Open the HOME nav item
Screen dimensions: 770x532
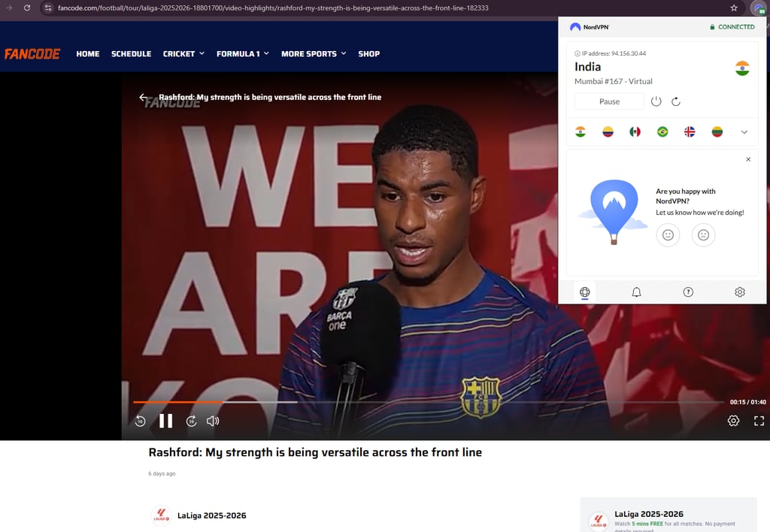tap(88, 54)
